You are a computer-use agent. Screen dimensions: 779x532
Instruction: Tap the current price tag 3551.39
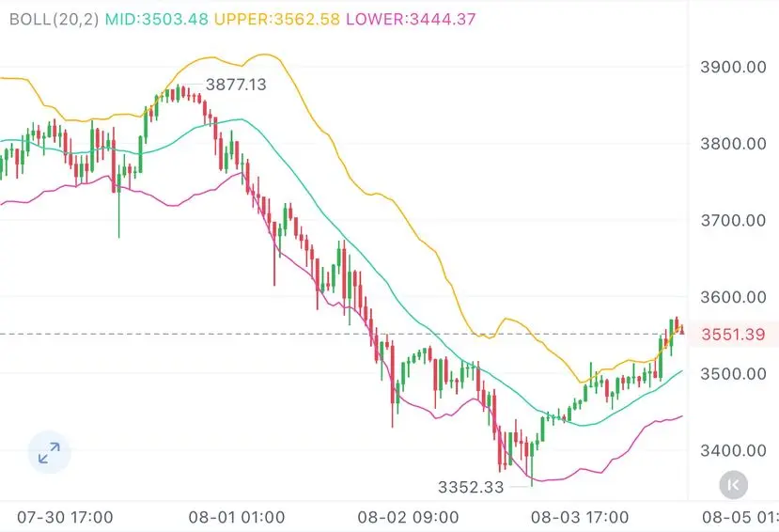(x=733, y=335)
